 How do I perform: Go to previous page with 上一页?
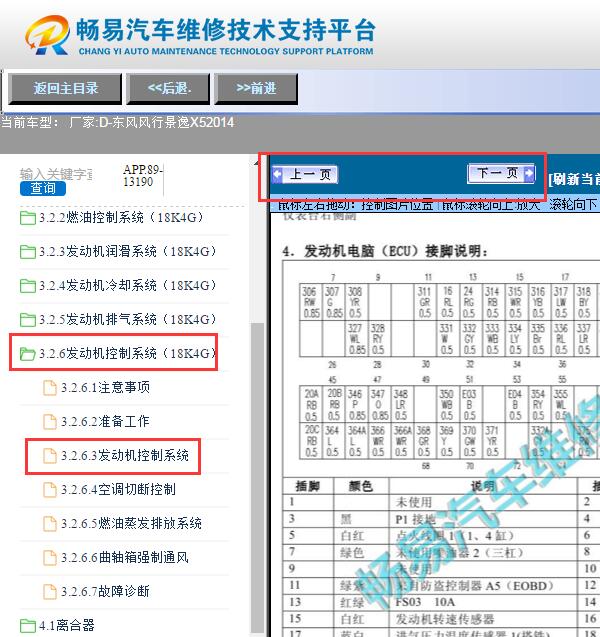point(305,175)
